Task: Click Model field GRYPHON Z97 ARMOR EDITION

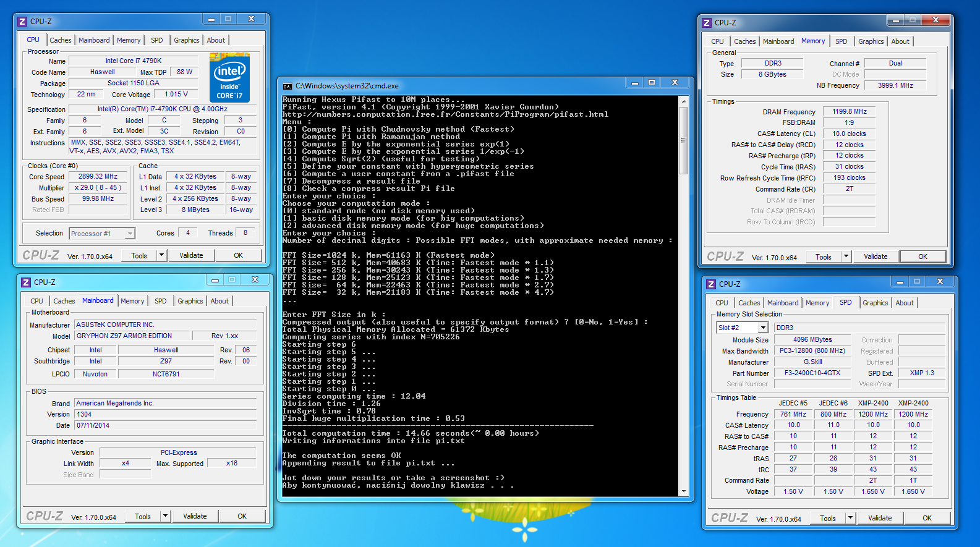Action: click(132, 336)
